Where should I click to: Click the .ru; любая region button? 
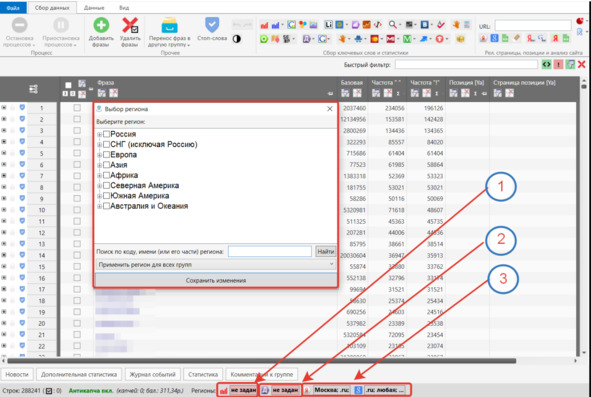point(384,390)
